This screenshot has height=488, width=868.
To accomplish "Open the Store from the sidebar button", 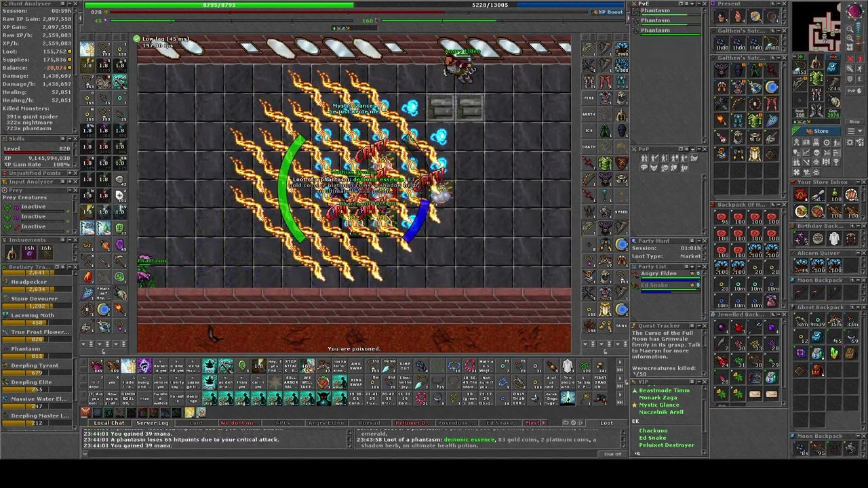I will click(816, 131).
